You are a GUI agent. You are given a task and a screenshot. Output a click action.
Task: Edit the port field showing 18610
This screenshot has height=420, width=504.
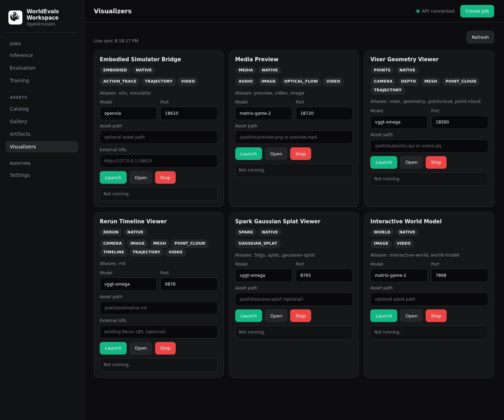click(x=189, y=113)
